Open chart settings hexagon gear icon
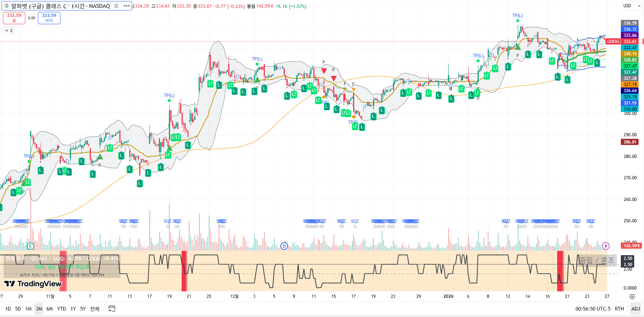This screenshot has width=644, height=317. pos(632,296)
